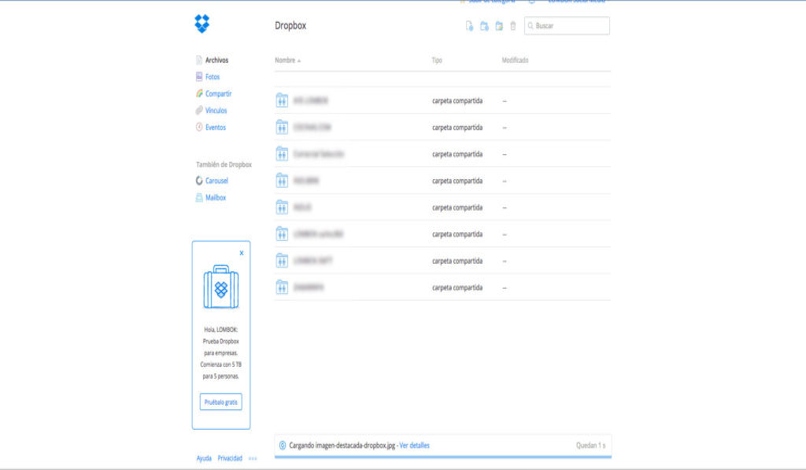Click the share folder toolbar icon
806x470 pixels.
pyautogui.click(x=499, y=26)
